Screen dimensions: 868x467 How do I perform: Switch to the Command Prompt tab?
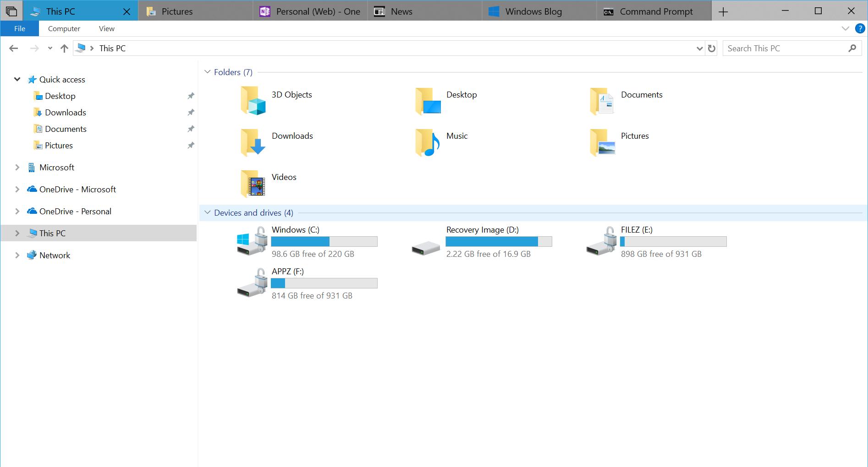(654, 11)
